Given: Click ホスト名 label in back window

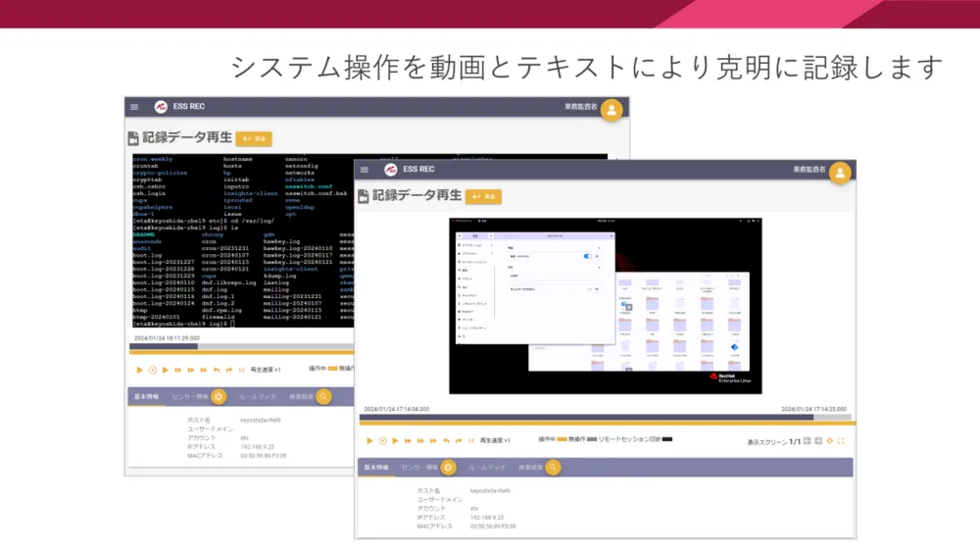Looking at the screenshot, I should tap(199, 421).
